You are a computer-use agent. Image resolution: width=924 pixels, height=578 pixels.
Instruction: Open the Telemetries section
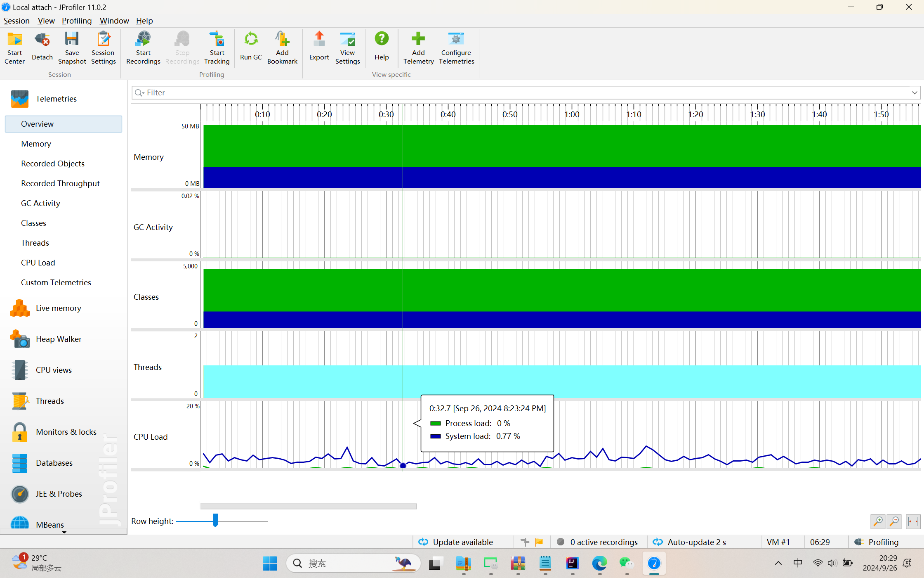(x=56, y=99)
